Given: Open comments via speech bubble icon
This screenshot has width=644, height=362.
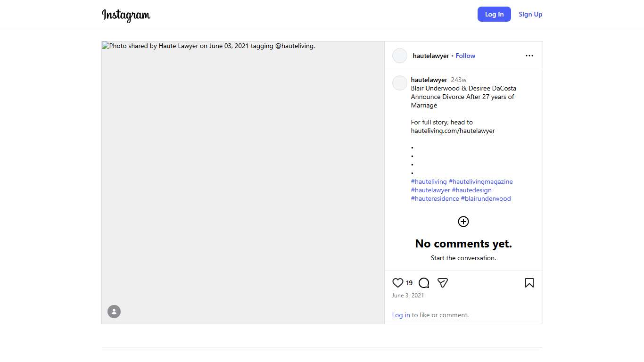Looking at the screenshot, I should tap(424, 283).
